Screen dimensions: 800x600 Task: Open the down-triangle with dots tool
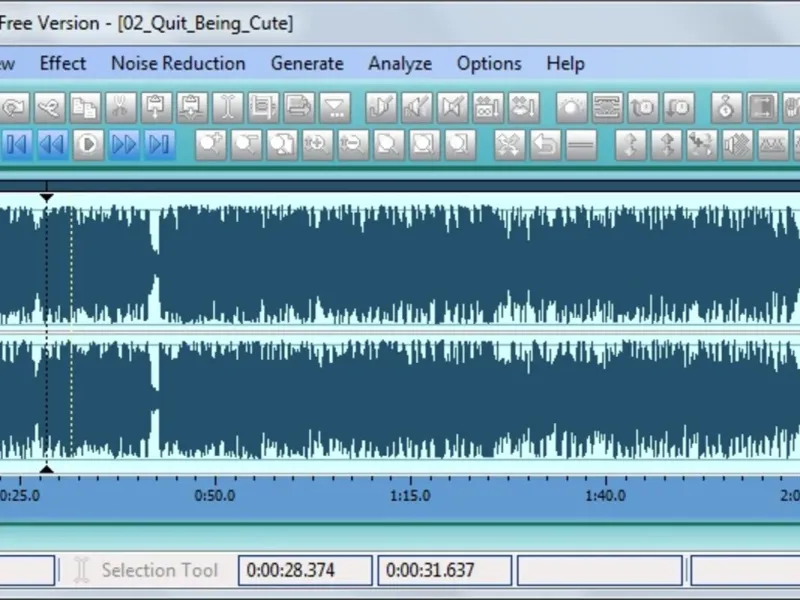point(335,108)
